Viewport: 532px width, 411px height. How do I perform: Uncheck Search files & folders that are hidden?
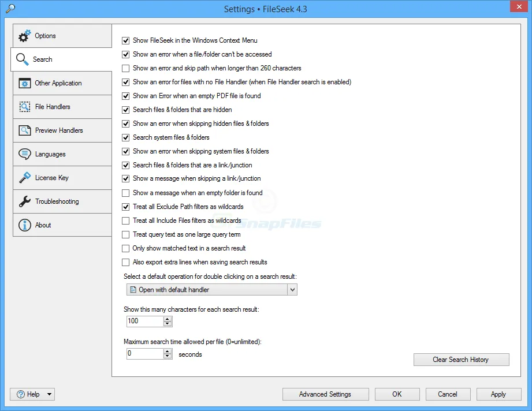[125, 110]
